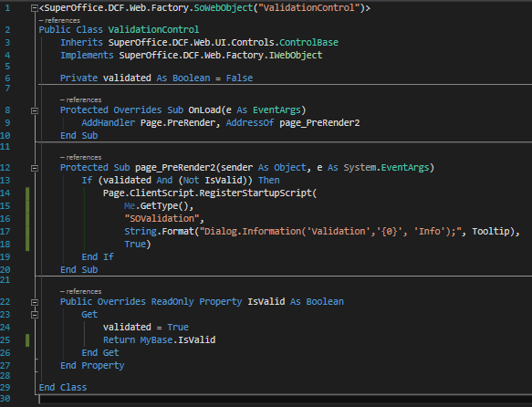Screen dimensions: 532x407
Task: Click Tooltip argument on line 17
Action: (x=491, y=232)
